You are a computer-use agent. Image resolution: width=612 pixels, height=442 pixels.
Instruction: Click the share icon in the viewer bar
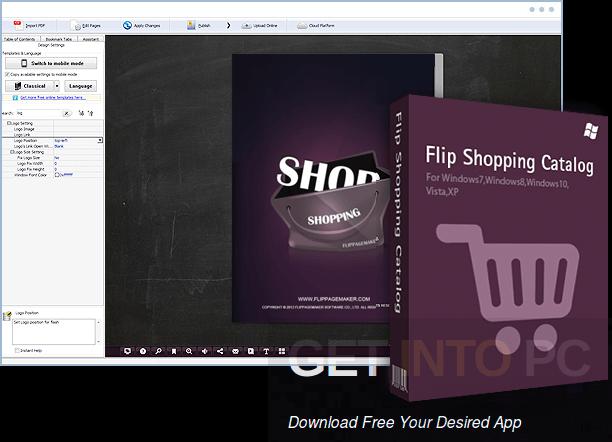tap(220, 351)
